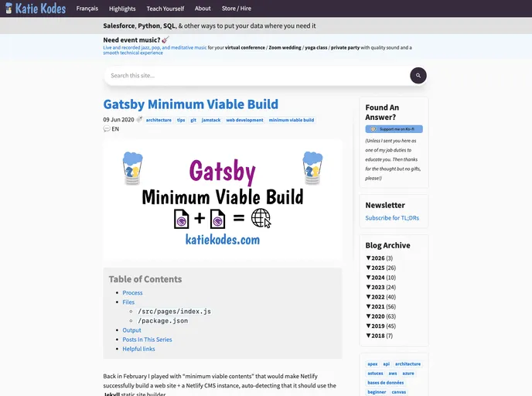Open the Store / Hire menu item
532x396 pixels.
coord(237,9)
